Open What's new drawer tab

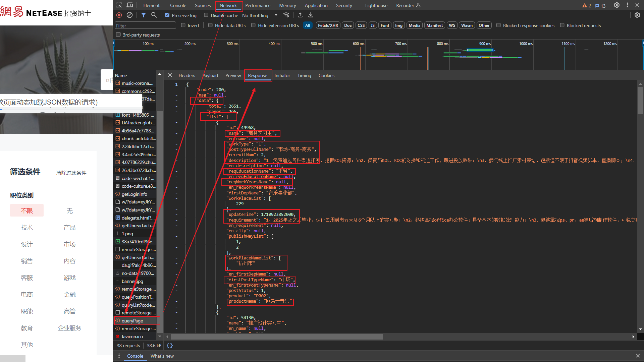[162, 356]
